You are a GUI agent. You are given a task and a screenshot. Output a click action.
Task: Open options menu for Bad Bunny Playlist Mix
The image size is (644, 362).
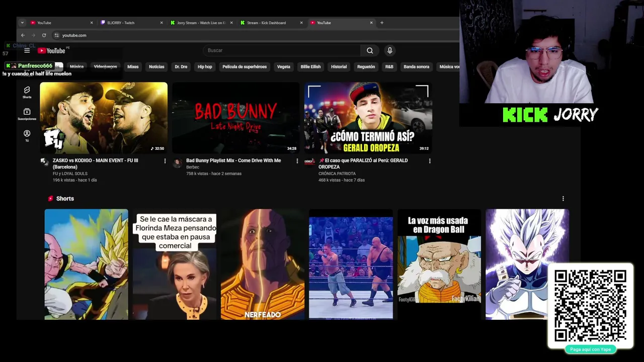tap(297, 161)
